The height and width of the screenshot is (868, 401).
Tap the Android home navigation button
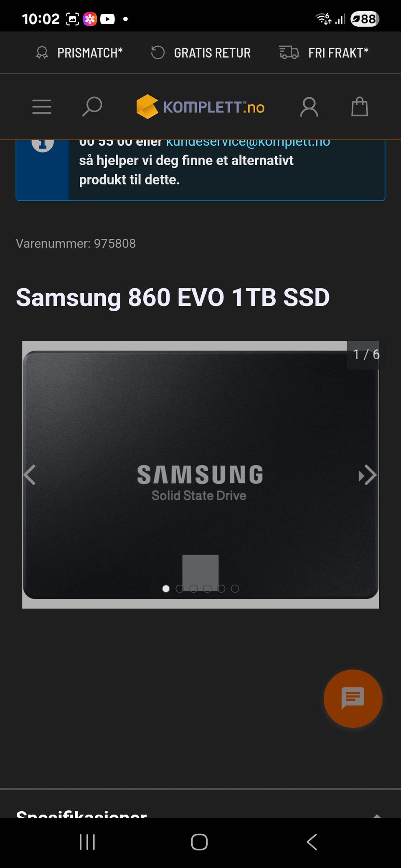199,842
